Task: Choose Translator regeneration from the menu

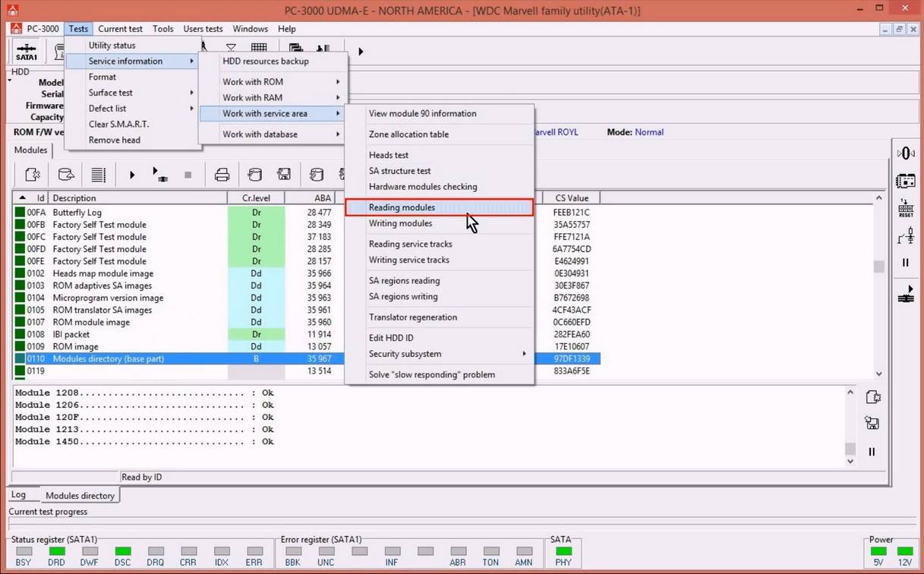Action: click(412, 317)
